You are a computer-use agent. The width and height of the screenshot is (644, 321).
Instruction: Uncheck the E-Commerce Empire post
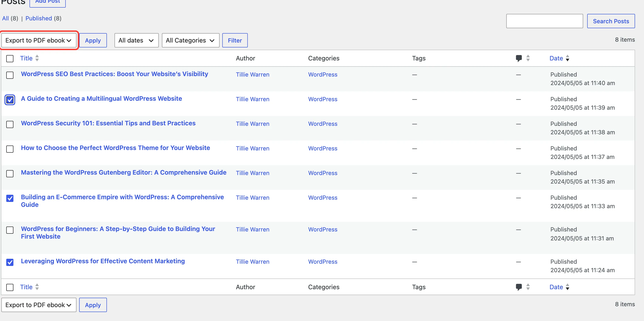[x=10, y=198]
